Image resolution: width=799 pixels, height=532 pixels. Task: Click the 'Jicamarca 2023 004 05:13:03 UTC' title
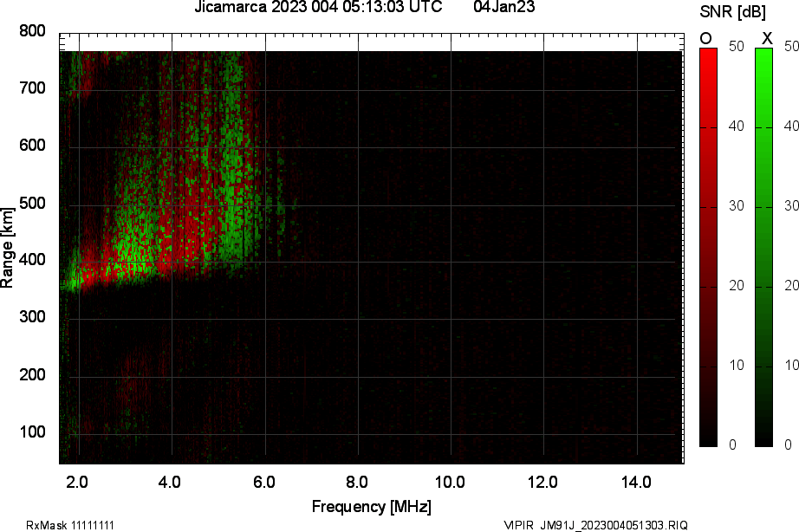(318, 7)
